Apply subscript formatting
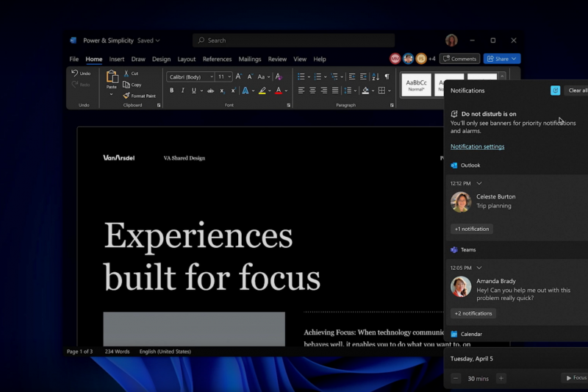Viewport: 588px width, 392px height. 222,90
